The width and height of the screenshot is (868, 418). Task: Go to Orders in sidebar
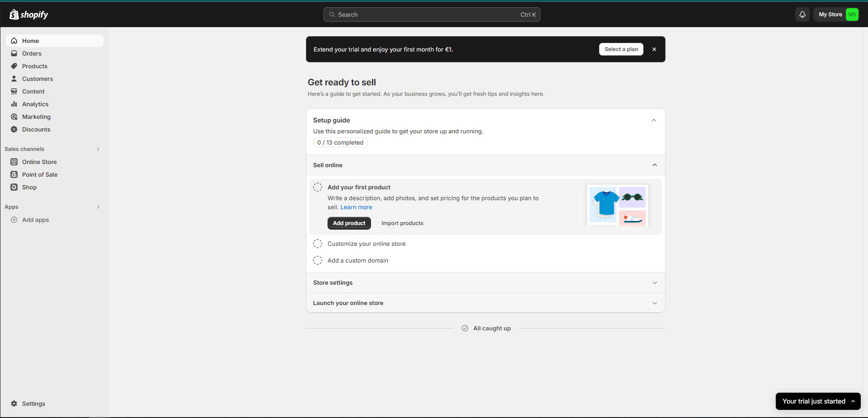click(55, 53)
